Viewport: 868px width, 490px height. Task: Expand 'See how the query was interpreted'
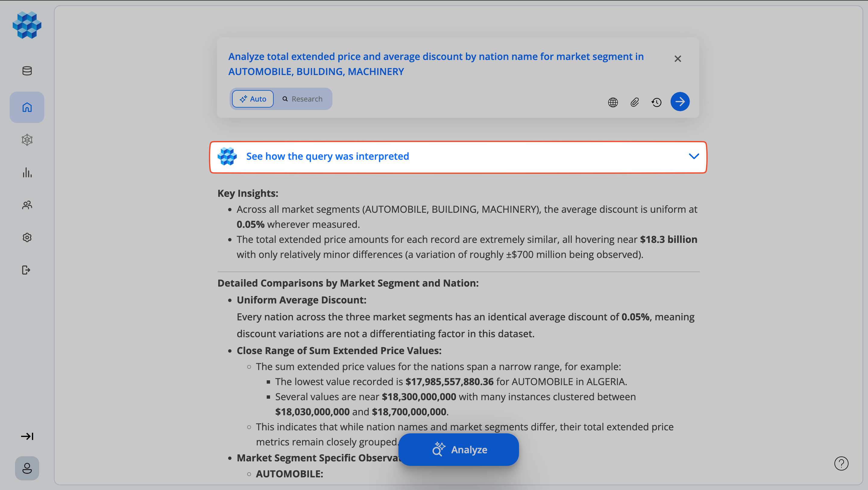pos(328,156)
